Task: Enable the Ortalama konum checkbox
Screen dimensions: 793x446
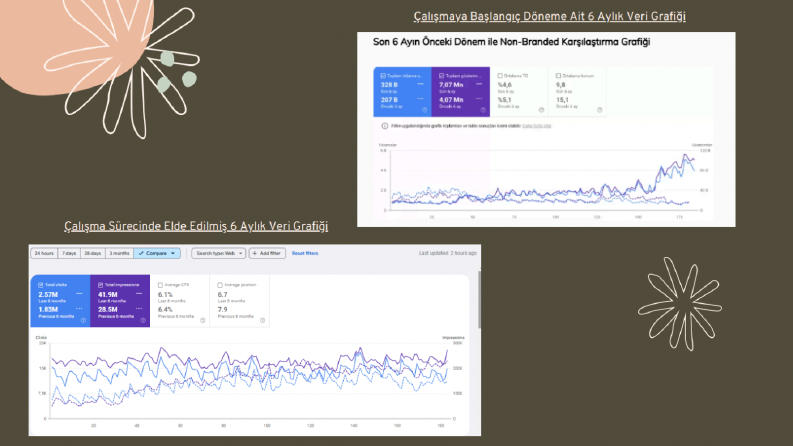Action: [558, 76]
